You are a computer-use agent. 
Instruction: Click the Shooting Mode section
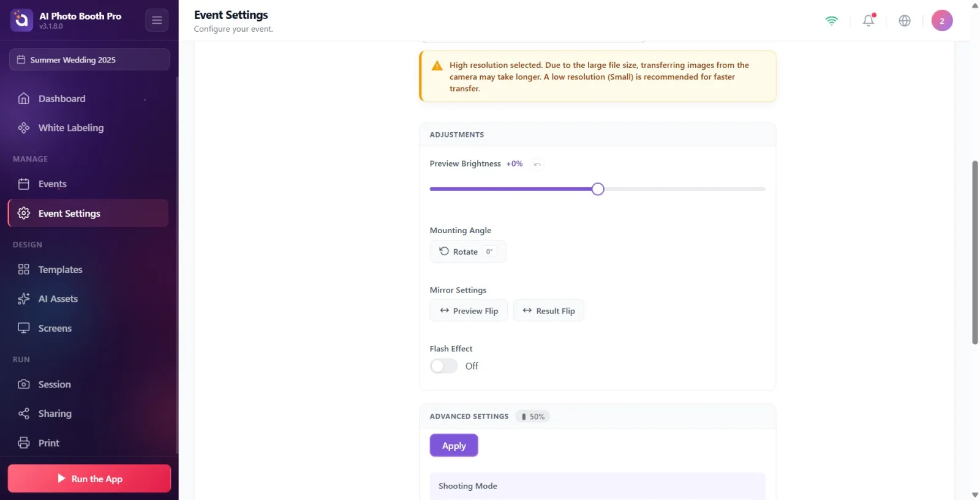[x=597, y=486]
